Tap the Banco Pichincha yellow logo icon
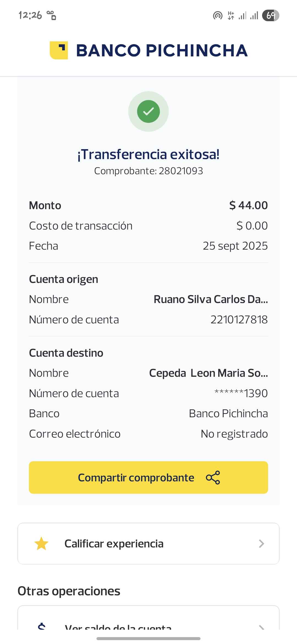Image resolution: width=297 pixels, height=644 pixels. (59, 50)
